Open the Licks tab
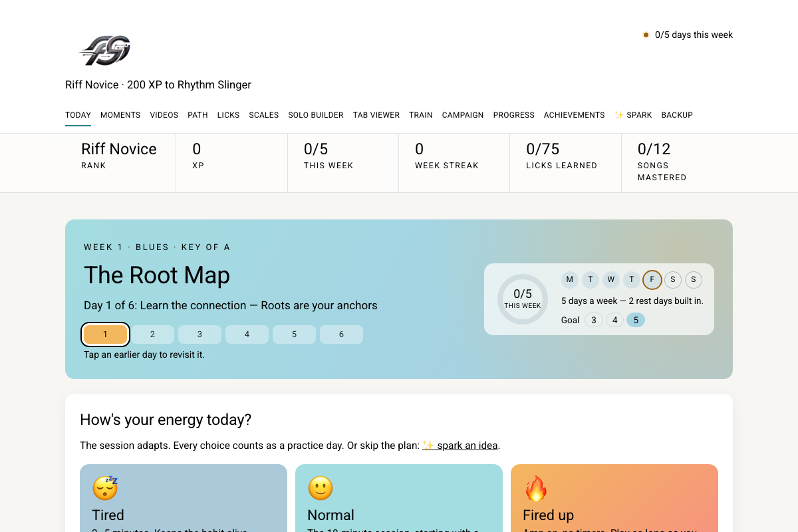798x532 pixels. point(228,115)
